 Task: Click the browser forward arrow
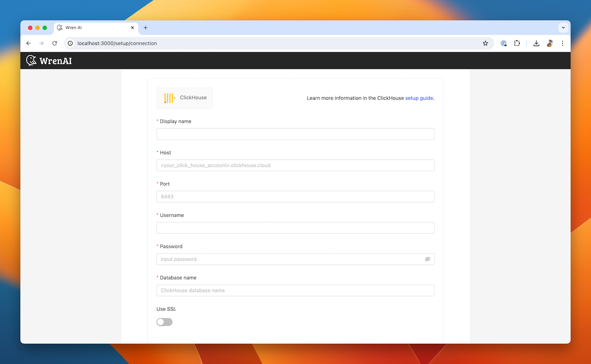tap(42, 43)
